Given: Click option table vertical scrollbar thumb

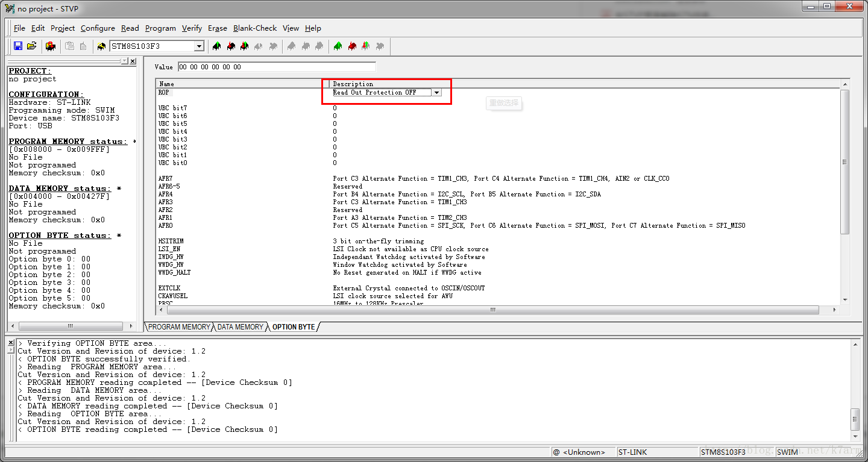Looking at the screenshot, I should point(844,161).
